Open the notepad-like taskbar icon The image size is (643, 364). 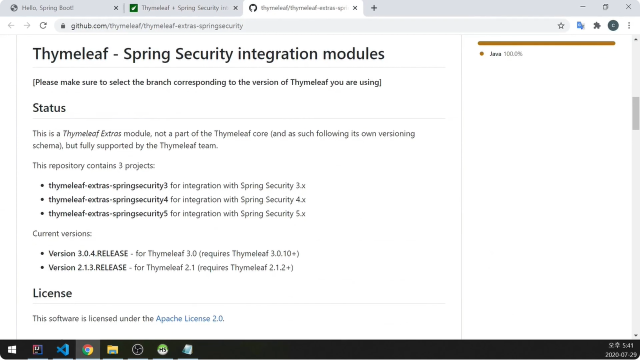(x=187, y=349)
